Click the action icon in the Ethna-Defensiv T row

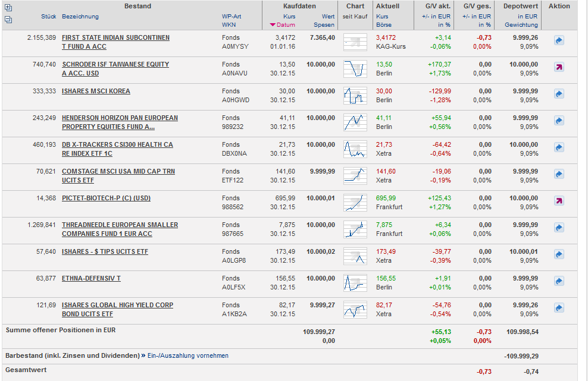(559, 281)
